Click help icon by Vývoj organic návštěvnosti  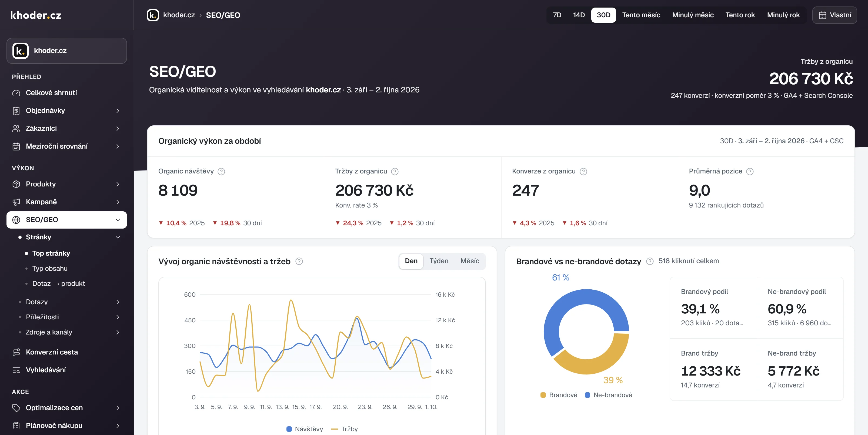pyautogui.click(x=299, y=261)
